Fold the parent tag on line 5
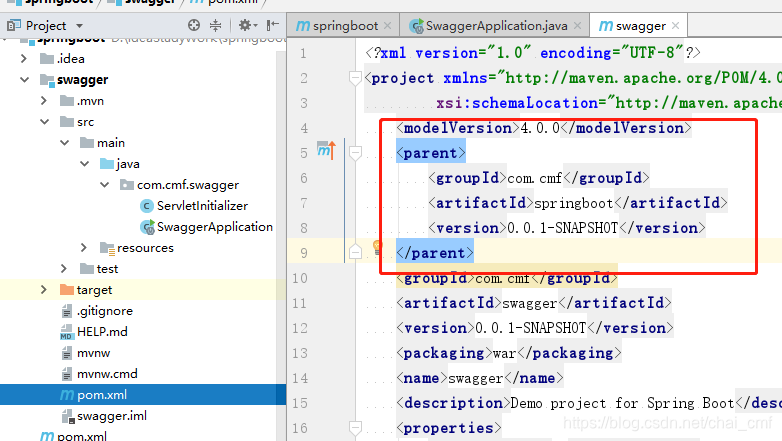The image size is (782, 441). 355,153
